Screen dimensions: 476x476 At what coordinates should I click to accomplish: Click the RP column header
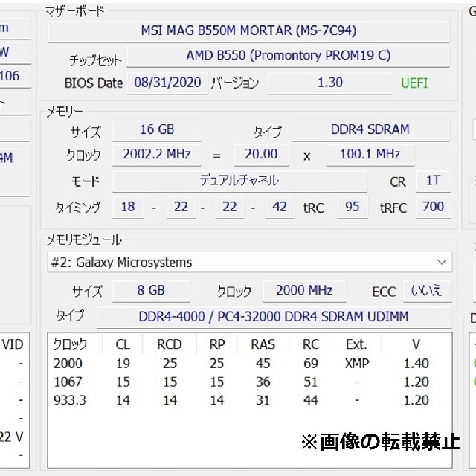coord(217,344)
